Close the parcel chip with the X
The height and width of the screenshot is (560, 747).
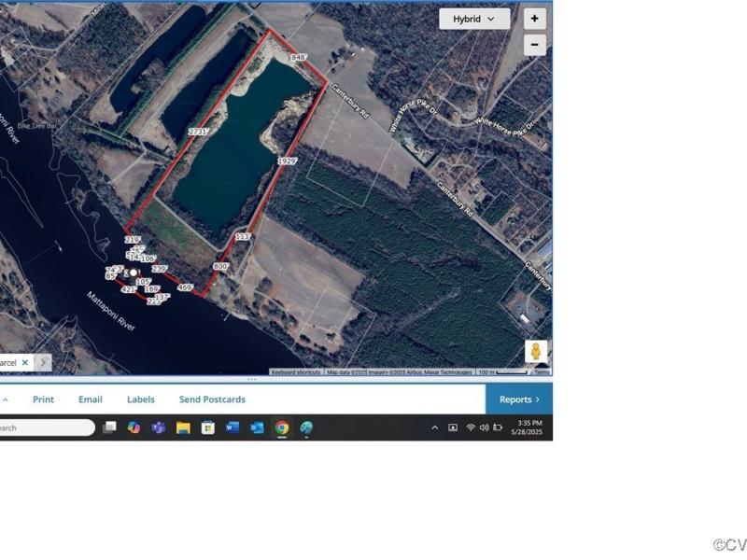[x=25, y=362]
